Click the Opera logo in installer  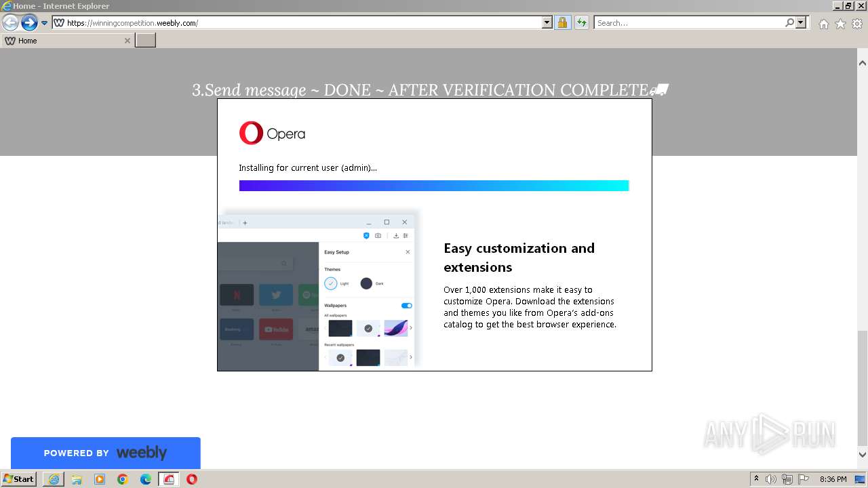[272, 133]
